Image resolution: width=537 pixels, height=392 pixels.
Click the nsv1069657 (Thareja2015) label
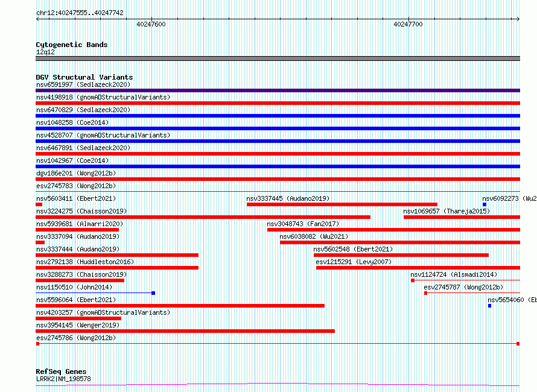click(x=446, y=211)
